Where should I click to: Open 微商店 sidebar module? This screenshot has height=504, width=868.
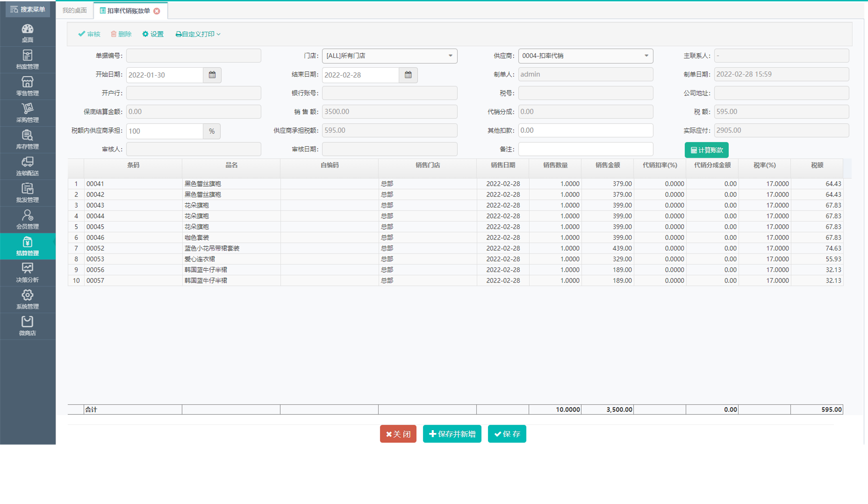(28, 326)
